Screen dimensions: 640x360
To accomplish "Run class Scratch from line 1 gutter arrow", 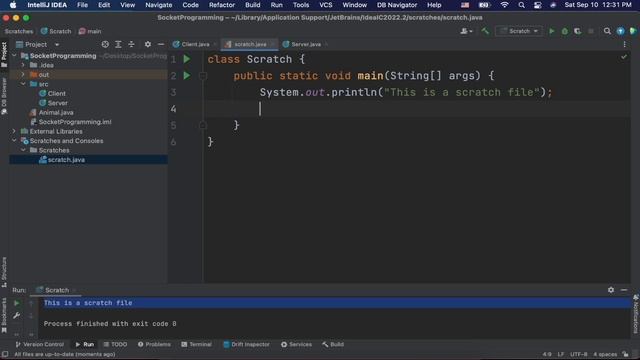I will click(187, 59).
